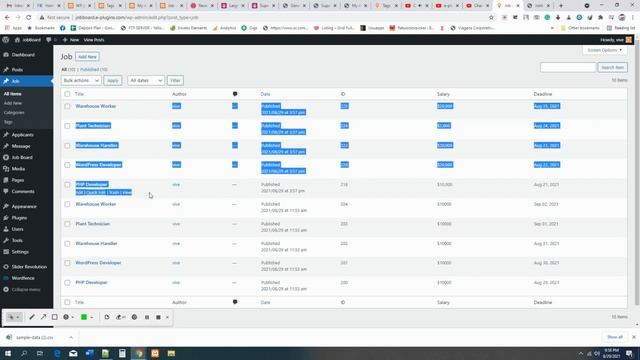Expand bookmarks bar overflow chevron

[552, 28]
